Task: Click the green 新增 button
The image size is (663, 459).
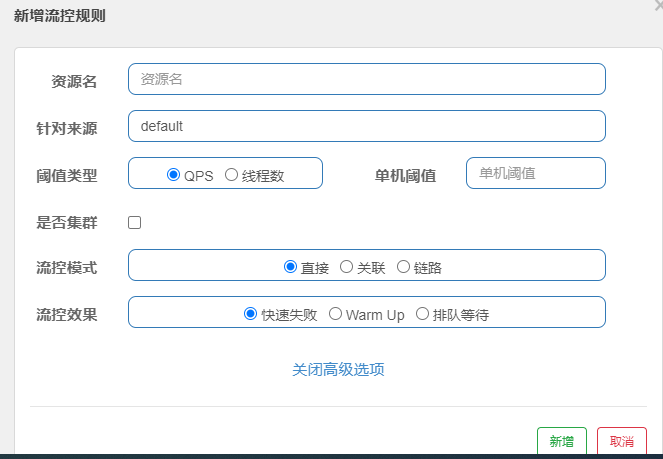Action: (562, 441)
